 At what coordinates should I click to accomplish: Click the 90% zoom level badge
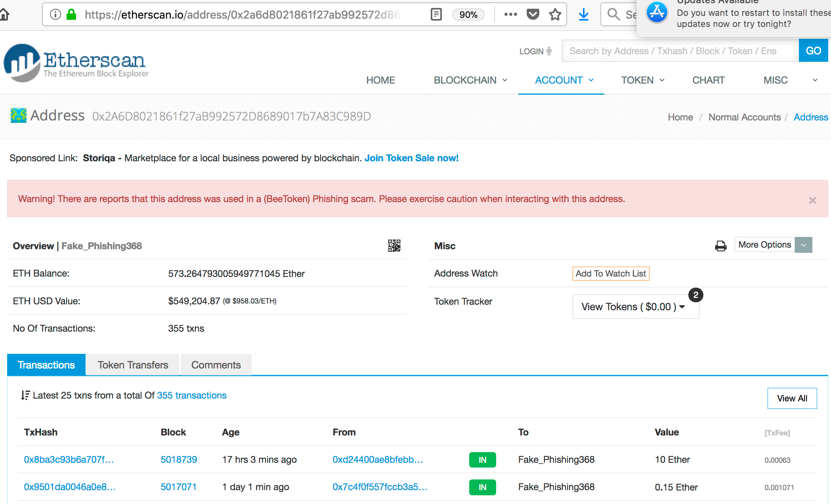[x=468, y=15]
